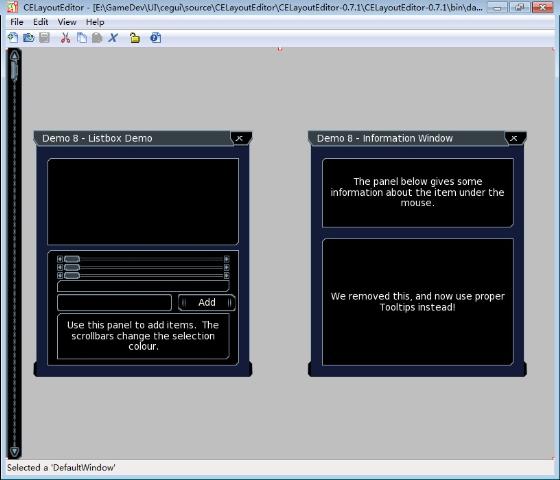This screenshot has height=480, width=560.
Task: Click the New layout toolbar icon
Action: 13,38
